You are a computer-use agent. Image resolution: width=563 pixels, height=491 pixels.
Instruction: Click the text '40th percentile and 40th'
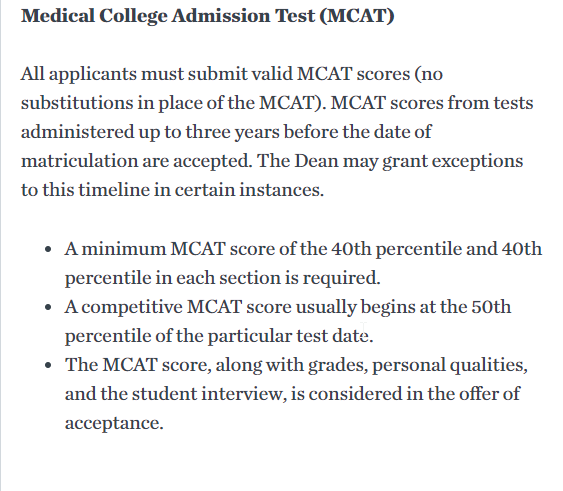click(436, 249)
